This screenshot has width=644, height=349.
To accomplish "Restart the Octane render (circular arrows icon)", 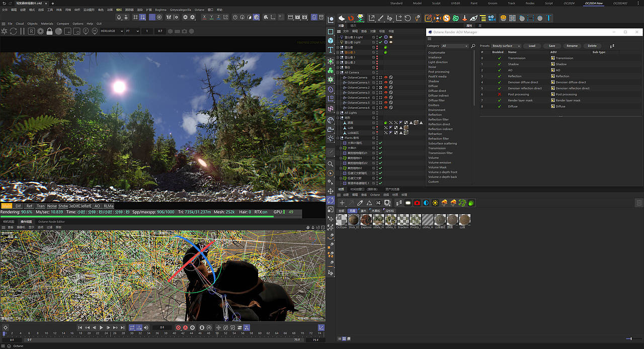I will click(13, 31).
